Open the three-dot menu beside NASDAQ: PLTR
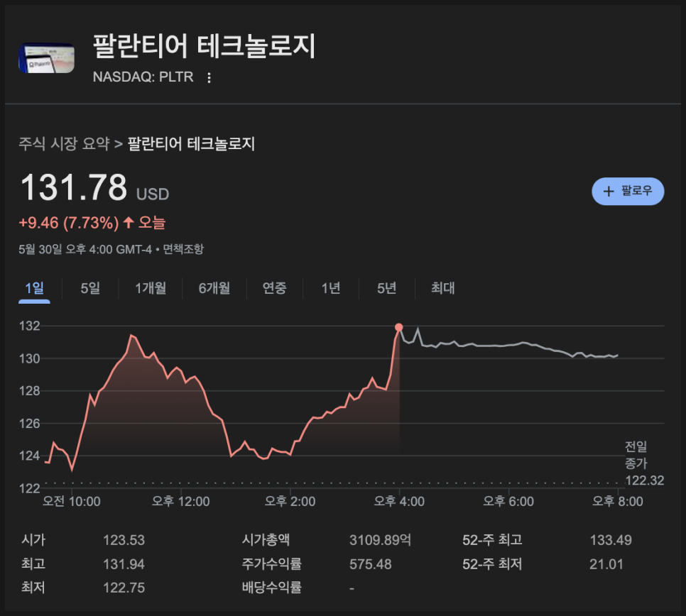Screen dimensions: 686x616 pos(209,77)
